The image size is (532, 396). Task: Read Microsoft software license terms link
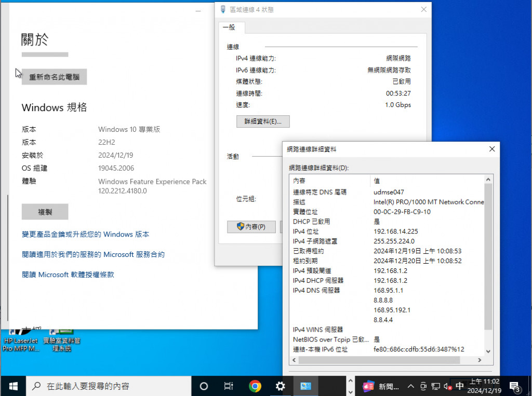coord(68,275)
